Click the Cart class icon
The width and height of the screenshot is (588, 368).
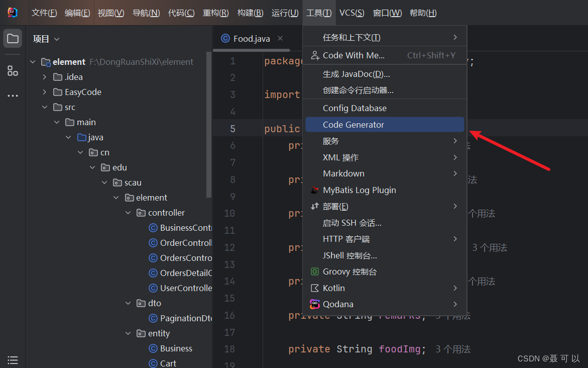(x=153, y=363)
